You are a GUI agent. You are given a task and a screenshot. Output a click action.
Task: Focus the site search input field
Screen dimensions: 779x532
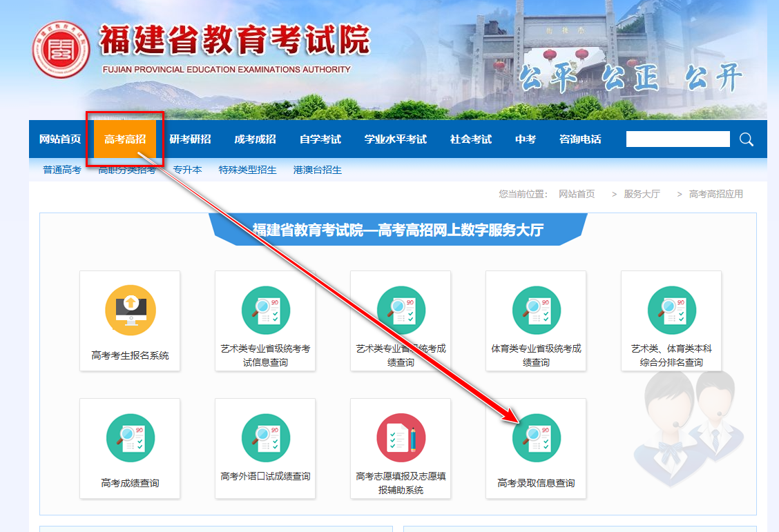point(678,139)
